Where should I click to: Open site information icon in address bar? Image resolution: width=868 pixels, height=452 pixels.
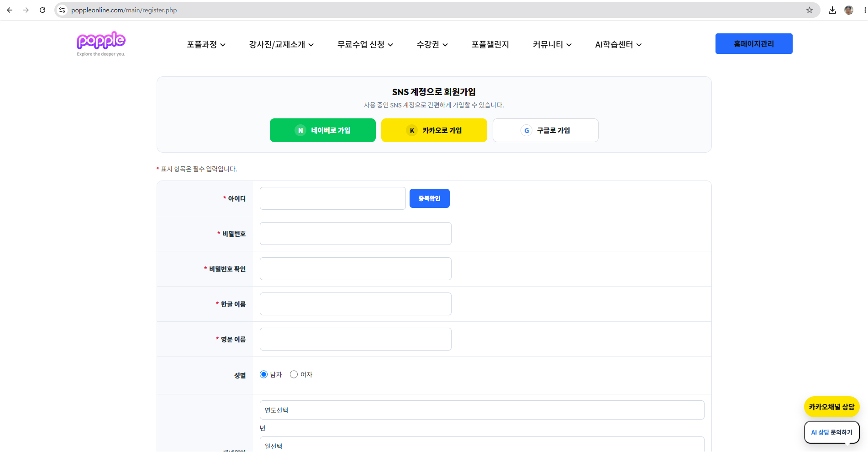pyautogui.click(x=63, y=10)
